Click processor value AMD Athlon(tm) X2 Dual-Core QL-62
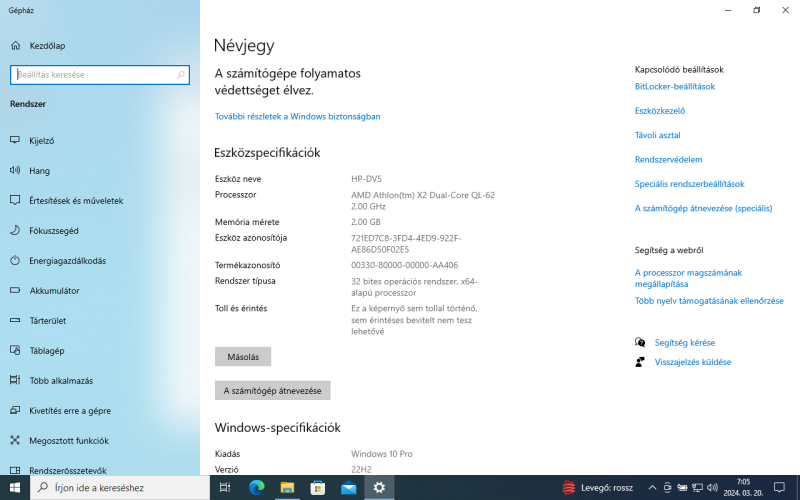The width and height of the screenshot is (800, 500). pos(422,195)
